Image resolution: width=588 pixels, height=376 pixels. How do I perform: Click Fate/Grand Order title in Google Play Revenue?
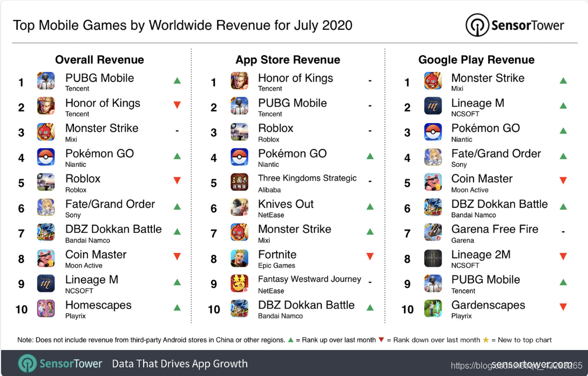[x=496, y=153]
